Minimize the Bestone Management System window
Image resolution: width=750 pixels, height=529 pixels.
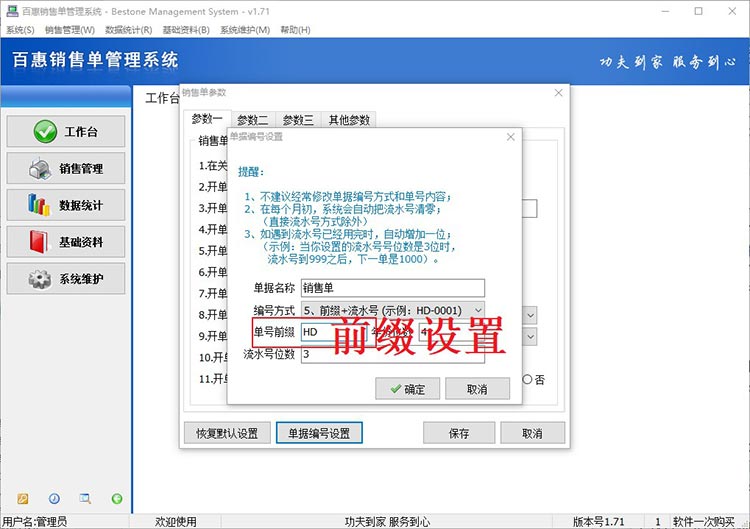(665, 11)
